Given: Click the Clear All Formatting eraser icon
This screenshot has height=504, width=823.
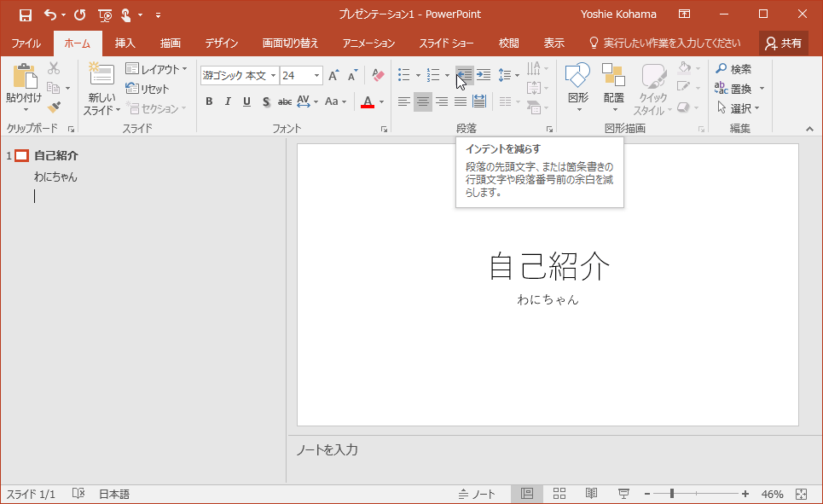Looking at the screenshot, I should [379, 75].
